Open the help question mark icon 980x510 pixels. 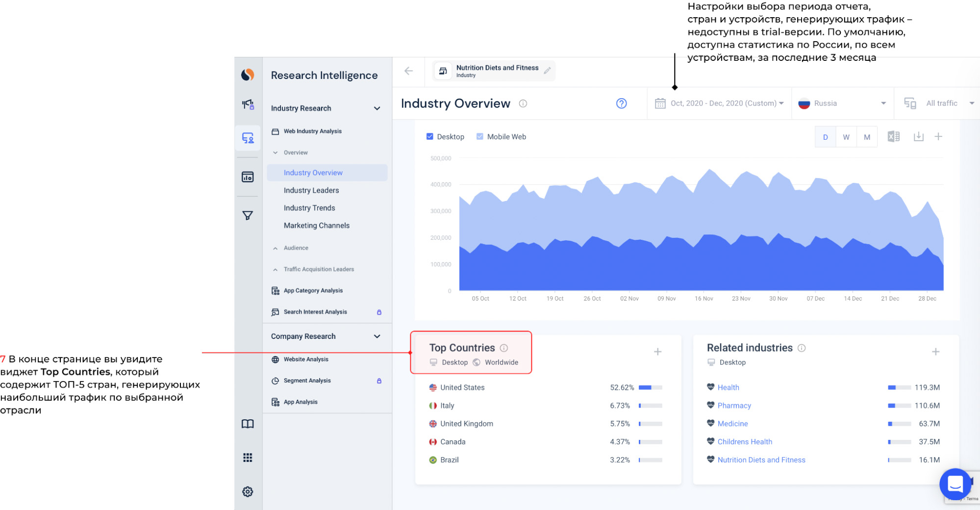click(x=622, y=103)
